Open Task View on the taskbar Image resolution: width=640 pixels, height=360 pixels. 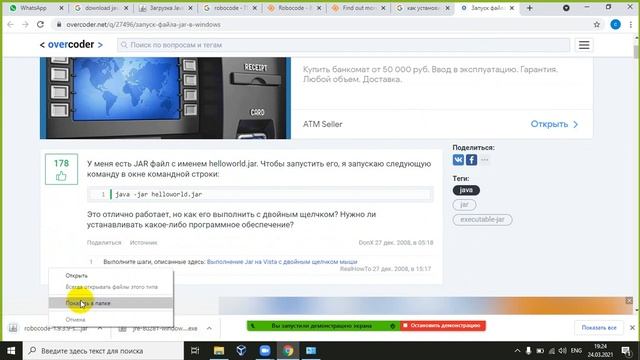click(195, 351)
